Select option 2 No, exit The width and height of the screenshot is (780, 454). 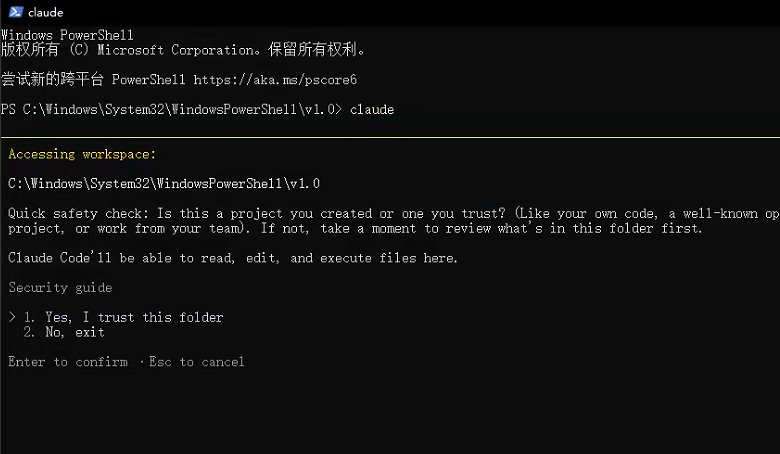tap(64, 332)
